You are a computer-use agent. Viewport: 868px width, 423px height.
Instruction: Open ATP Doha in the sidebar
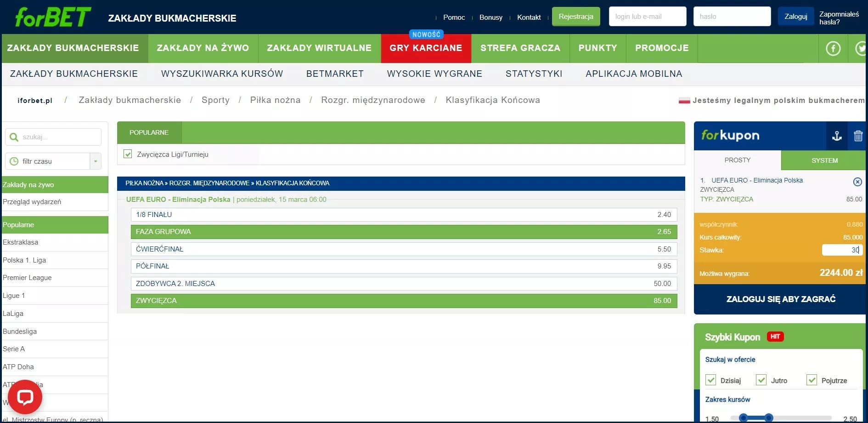point(18,367)
